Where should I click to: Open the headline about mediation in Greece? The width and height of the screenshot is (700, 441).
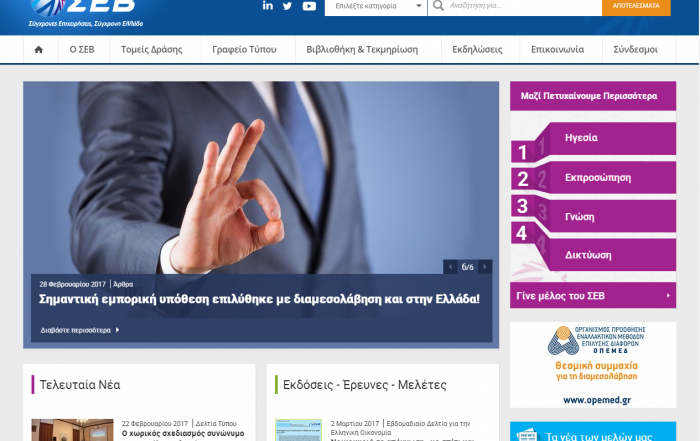[x=259, y=299]
